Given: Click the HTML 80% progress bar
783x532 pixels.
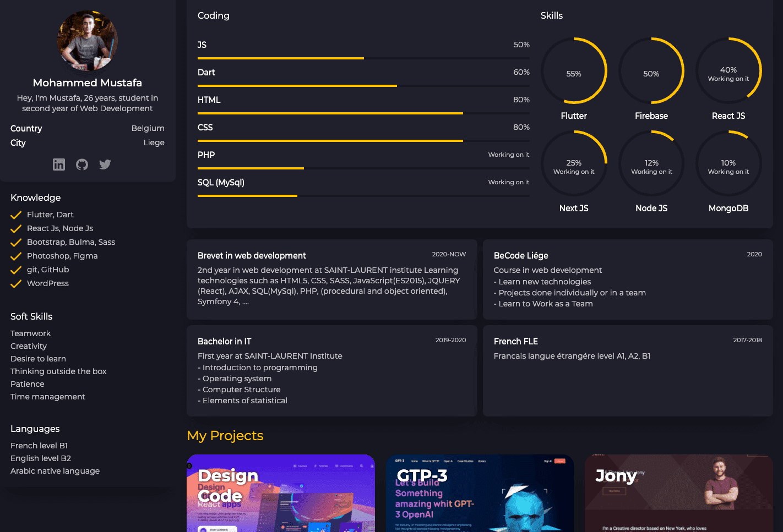Looking at the screenshot, I should (x=363, y=113).
